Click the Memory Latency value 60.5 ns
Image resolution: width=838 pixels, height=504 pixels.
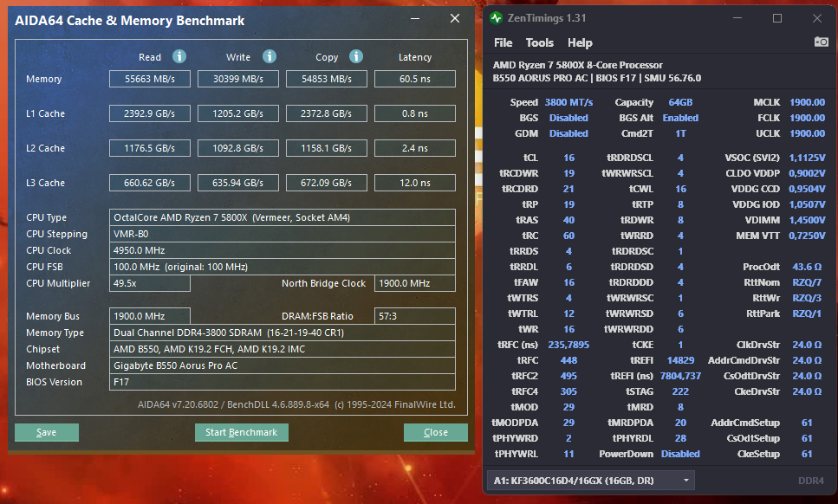coord(415,79)
